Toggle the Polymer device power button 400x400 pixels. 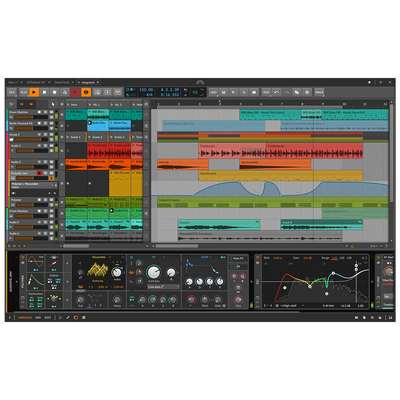pos(23,257)
